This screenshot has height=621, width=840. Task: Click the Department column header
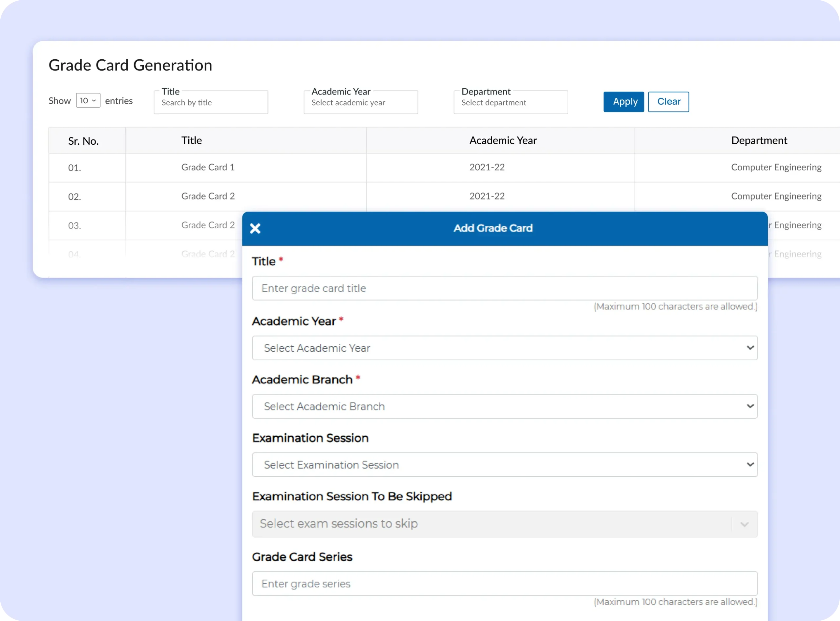(x=759, y=141)
